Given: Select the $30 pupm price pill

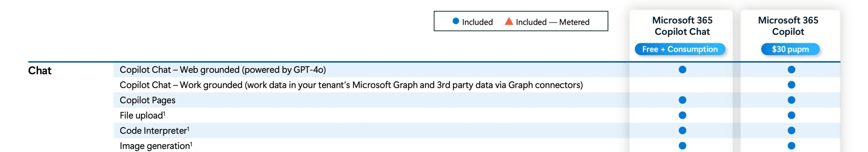Looking at the screenshot, I should [x=790, y=49].
